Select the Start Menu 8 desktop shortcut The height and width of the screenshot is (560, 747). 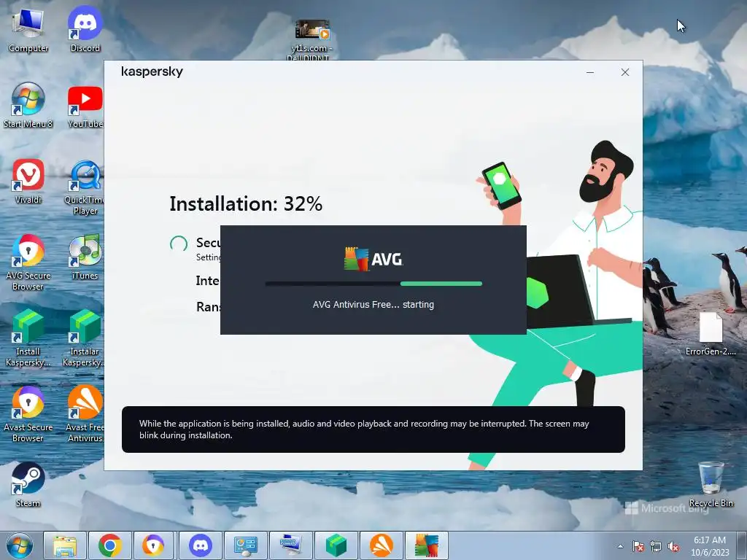(x=28, y=106)
